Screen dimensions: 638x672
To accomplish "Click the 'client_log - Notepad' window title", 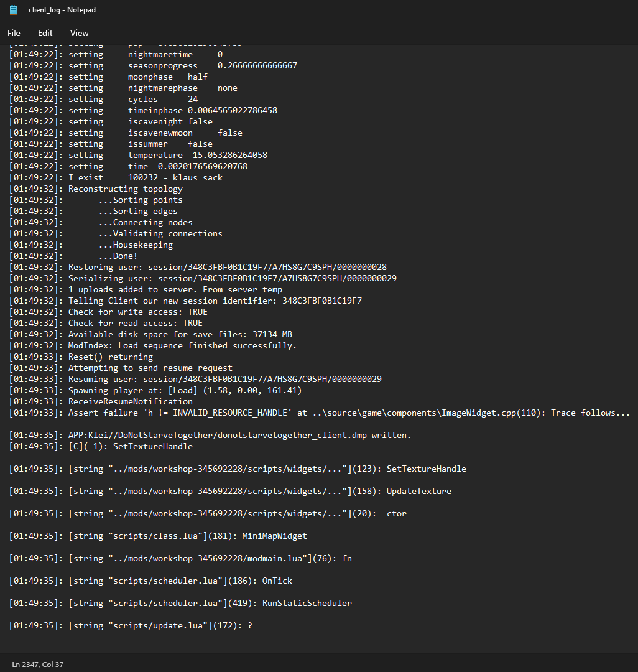I will pos(62,10).
